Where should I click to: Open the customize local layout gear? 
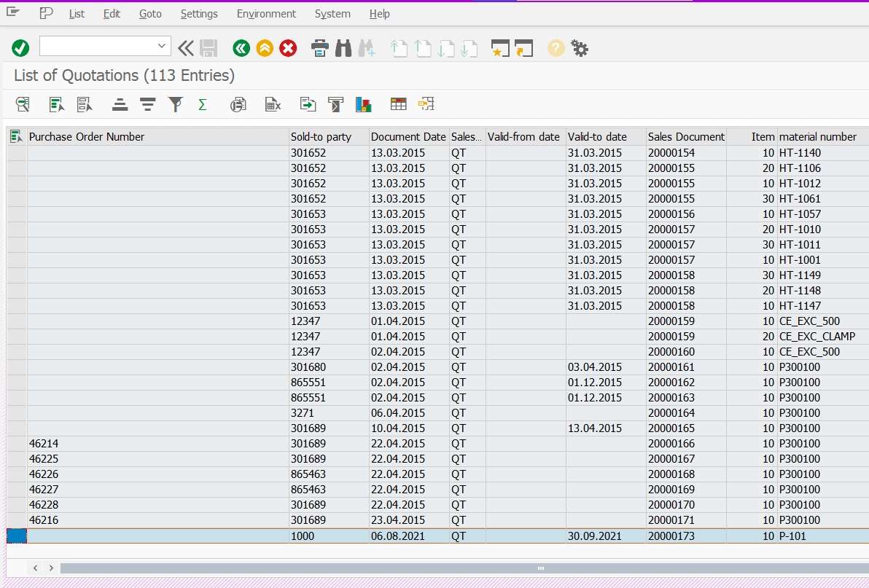point(579,48)
